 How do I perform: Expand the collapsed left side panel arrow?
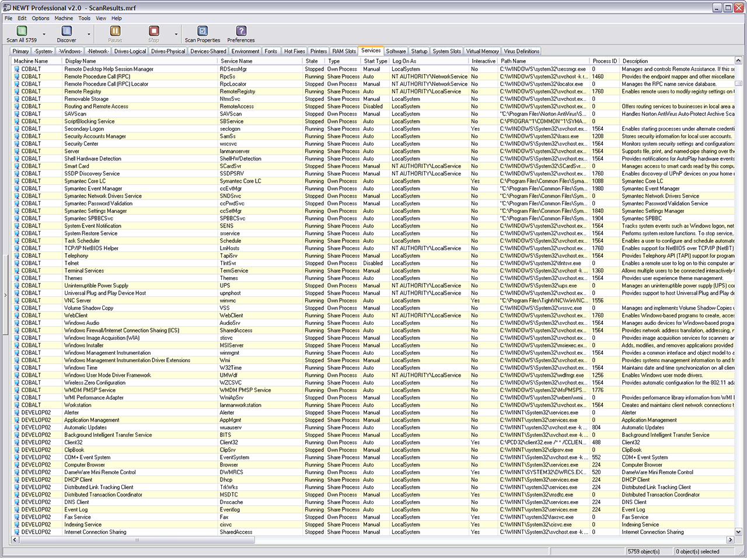click(x=5, y=295)
